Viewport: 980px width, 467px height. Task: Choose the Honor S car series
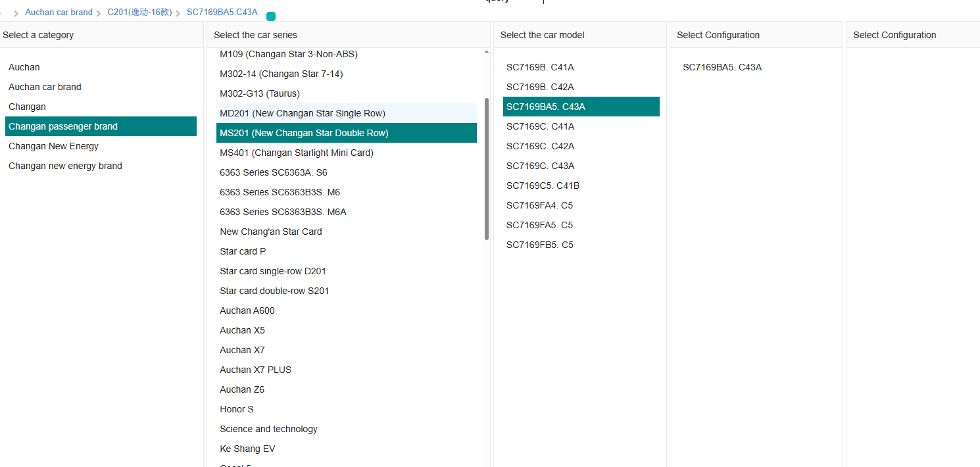(x=237, y=409)
